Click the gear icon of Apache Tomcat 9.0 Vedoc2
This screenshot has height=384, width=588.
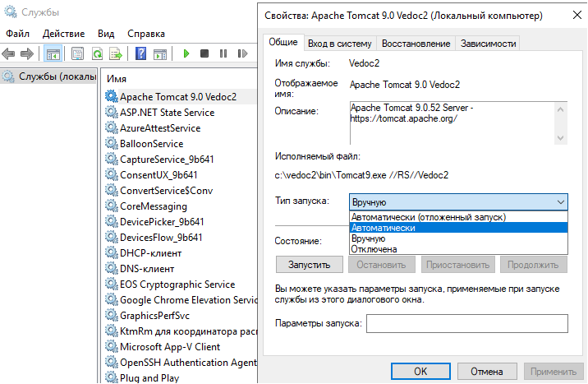(111, 96)
